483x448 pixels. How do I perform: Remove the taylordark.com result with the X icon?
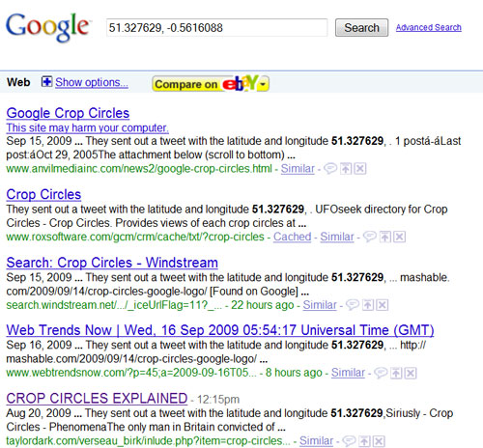click(379, 441)
